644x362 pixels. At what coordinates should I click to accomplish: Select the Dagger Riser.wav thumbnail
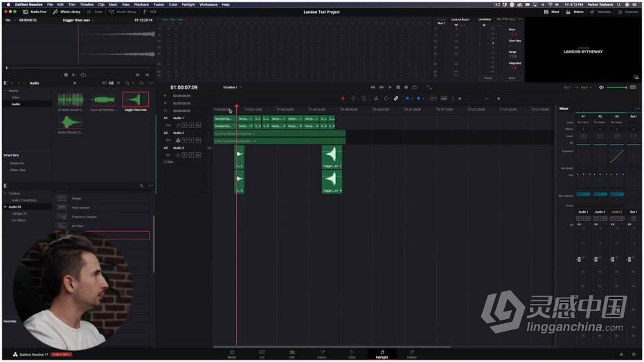tap(136, 101)
